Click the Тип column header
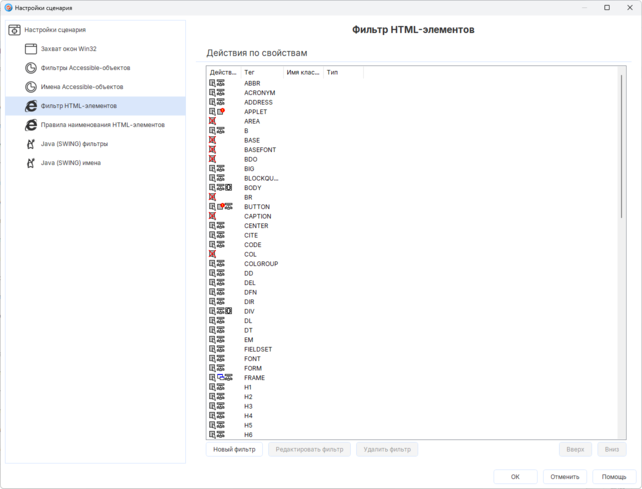This screenshot has height=489, width=642. click(342, 73)
